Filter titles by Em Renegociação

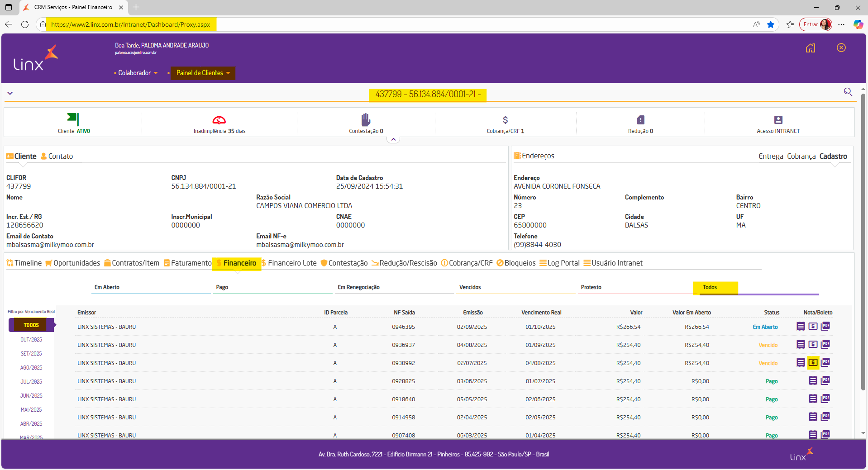pyautogui.click(x=394, y=287)
